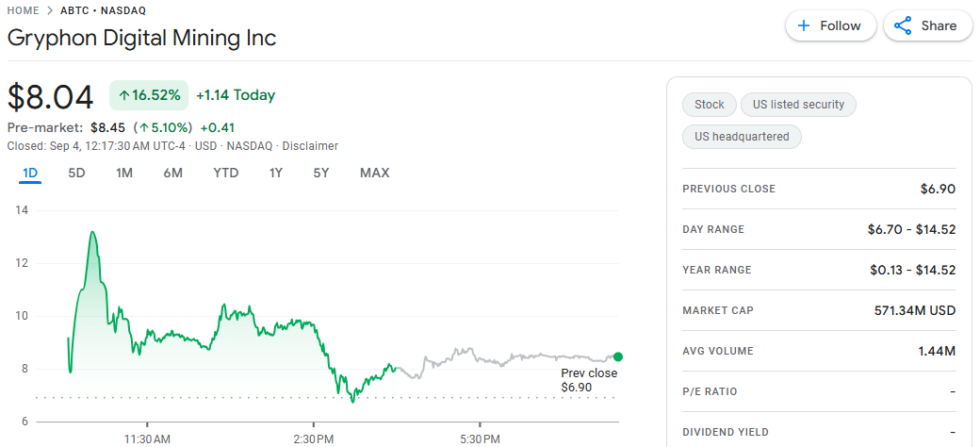Click the price peak near 13 on chart
The width and height of the screenshot is (980, 447).
(92, 232)
